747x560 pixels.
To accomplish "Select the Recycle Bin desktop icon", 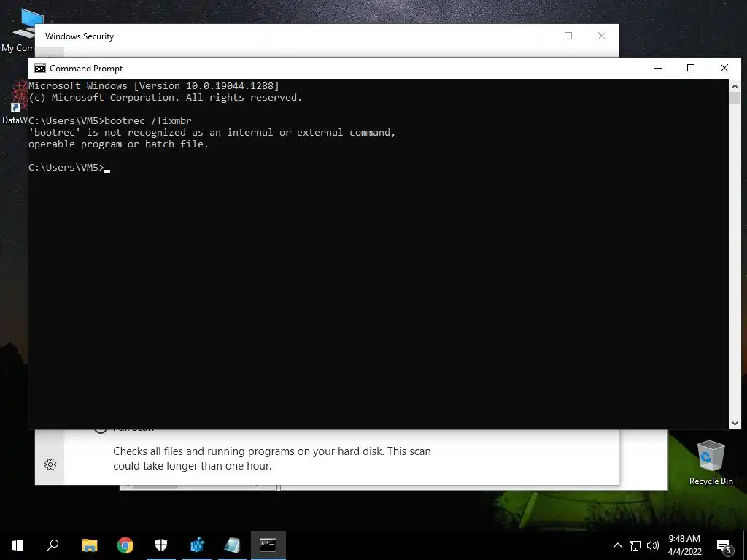I will point(711,463).
